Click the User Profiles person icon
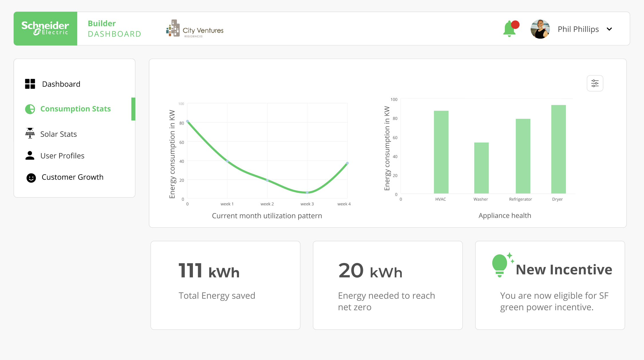 [30, 155]
